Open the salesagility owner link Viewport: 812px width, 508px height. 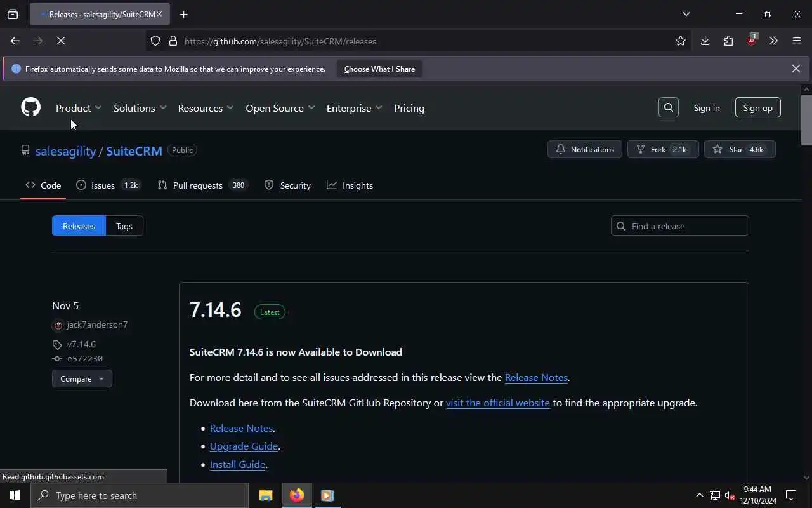coord(65,151)
